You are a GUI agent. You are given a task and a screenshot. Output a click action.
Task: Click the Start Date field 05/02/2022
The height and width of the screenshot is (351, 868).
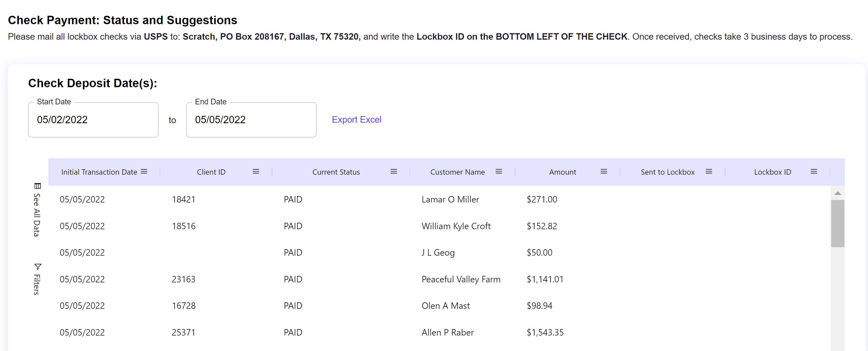pos(93,120)
